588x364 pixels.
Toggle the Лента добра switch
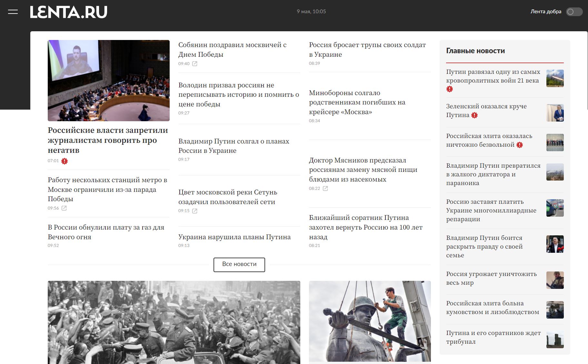[x=574, y=12]
